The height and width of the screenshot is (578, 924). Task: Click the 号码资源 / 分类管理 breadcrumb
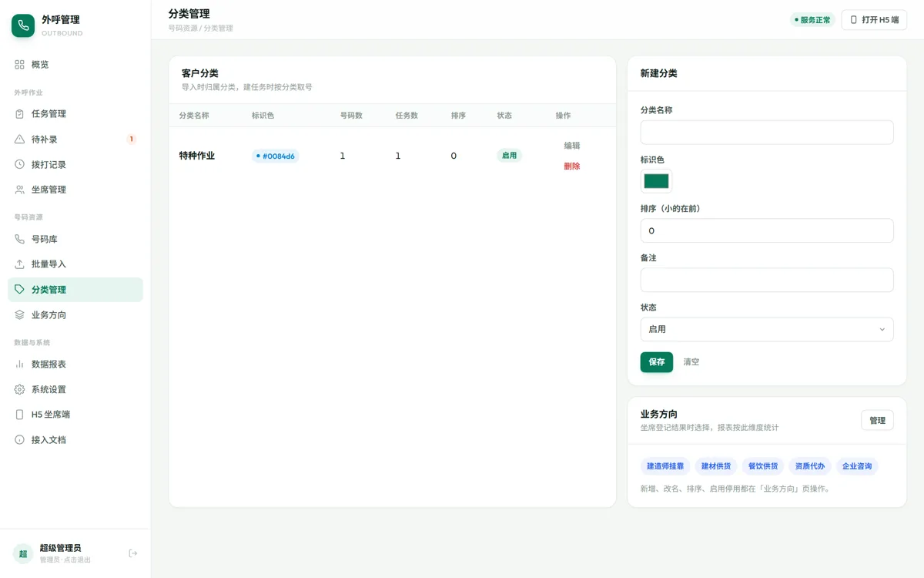click(201, 28)
